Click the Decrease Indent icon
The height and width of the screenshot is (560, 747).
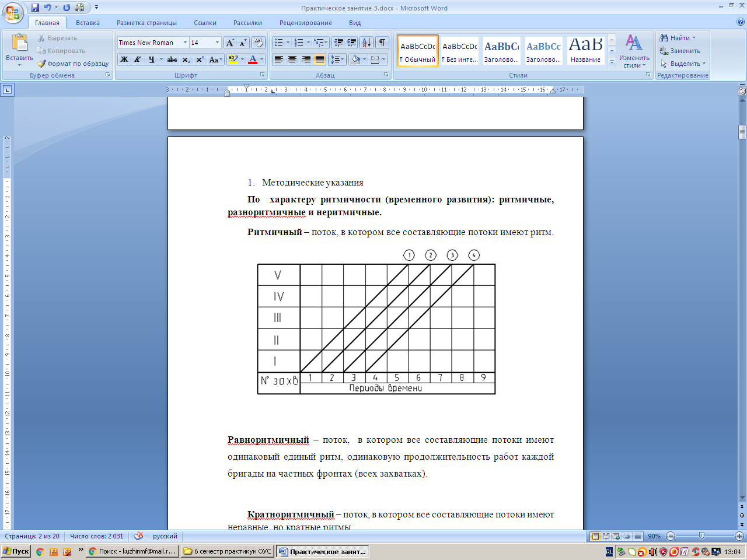click(338, 43)
